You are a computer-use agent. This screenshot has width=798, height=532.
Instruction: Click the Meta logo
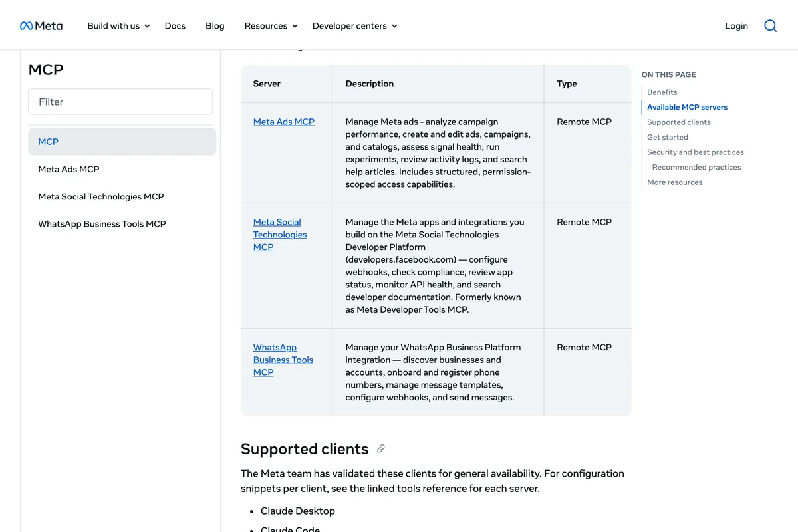41,26
